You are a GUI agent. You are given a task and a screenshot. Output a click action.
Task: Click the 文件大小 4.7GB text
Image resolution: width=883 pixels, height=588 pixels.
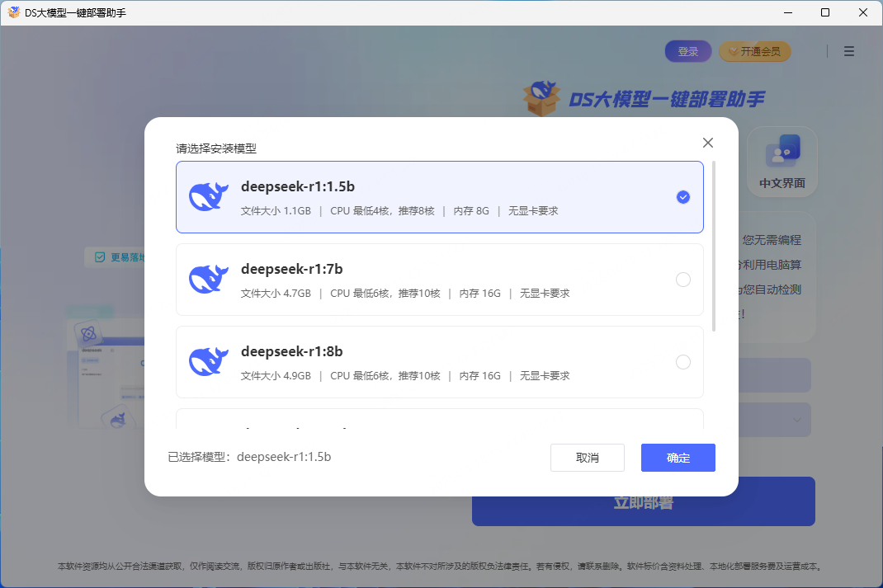pyautogui.click(x=276, y=293)
